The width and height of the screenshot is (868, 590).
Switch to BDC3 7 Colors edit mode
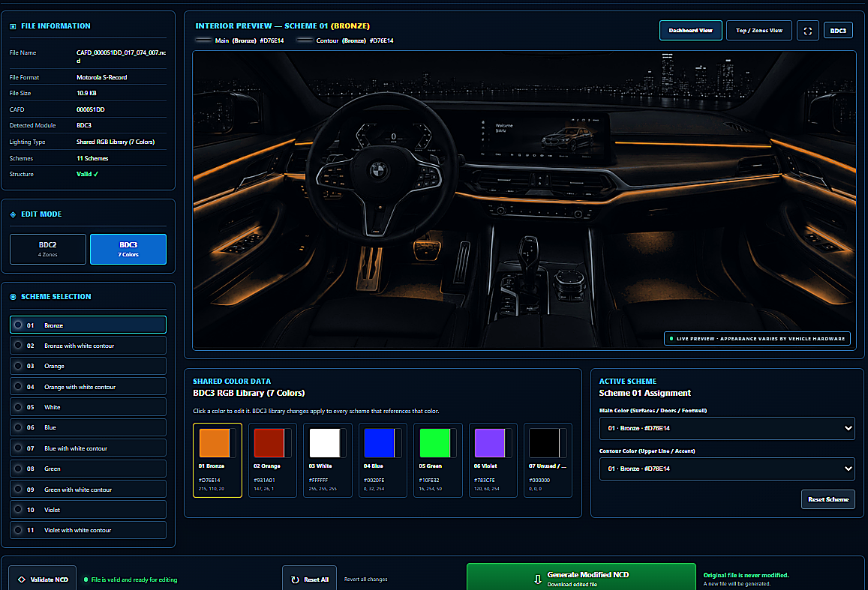tap(128, 249)
